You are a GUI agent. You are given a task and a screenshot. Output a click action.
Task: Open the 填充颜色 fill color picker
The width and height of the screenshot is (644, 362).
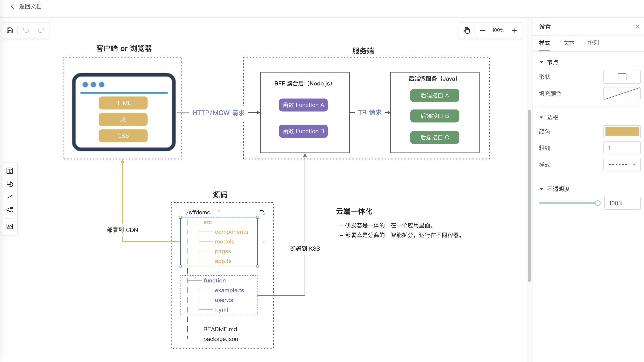[622, 93]
